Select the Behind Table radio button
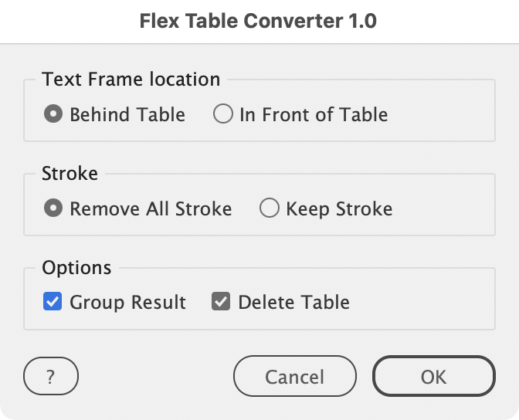The width and height of the screenshot is (519, 420). click(x=53, y=114)
